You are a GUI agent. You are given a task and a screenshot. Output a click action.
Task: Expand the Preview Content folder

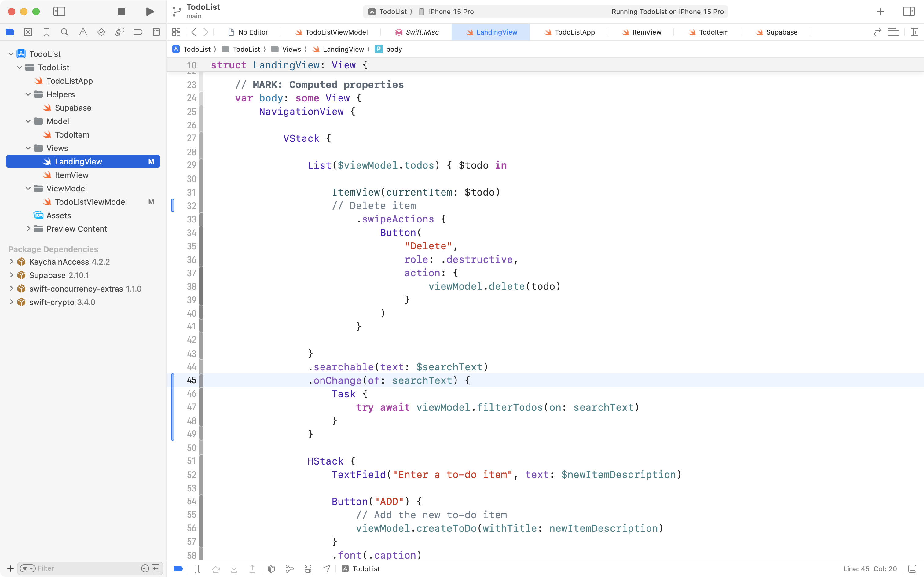(x=28, y=229)
